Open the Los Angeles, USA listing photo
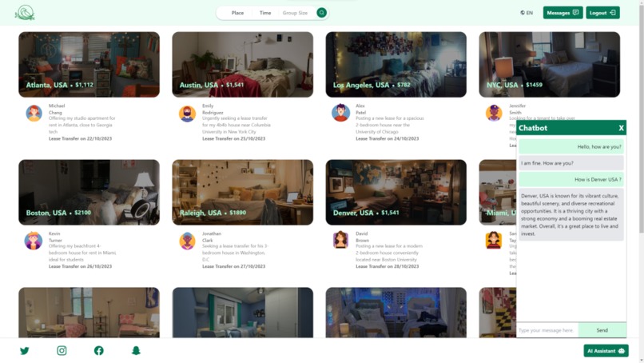The height and width of the screenshot is (363, 644). pos(396,65)
